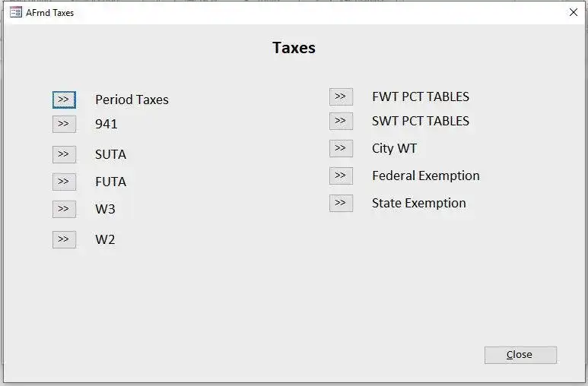Open the 941 form via its >> button

coord(64,124)
